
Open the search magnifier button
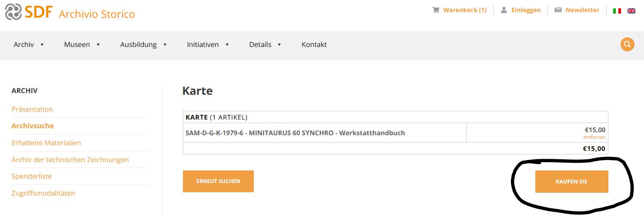(x=627, y=44)
